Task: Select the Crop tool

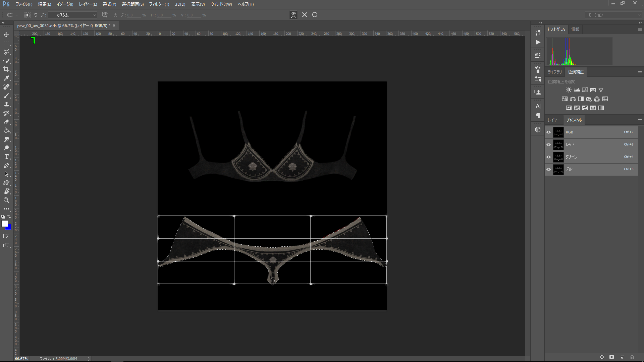Action: pos(6,69)
